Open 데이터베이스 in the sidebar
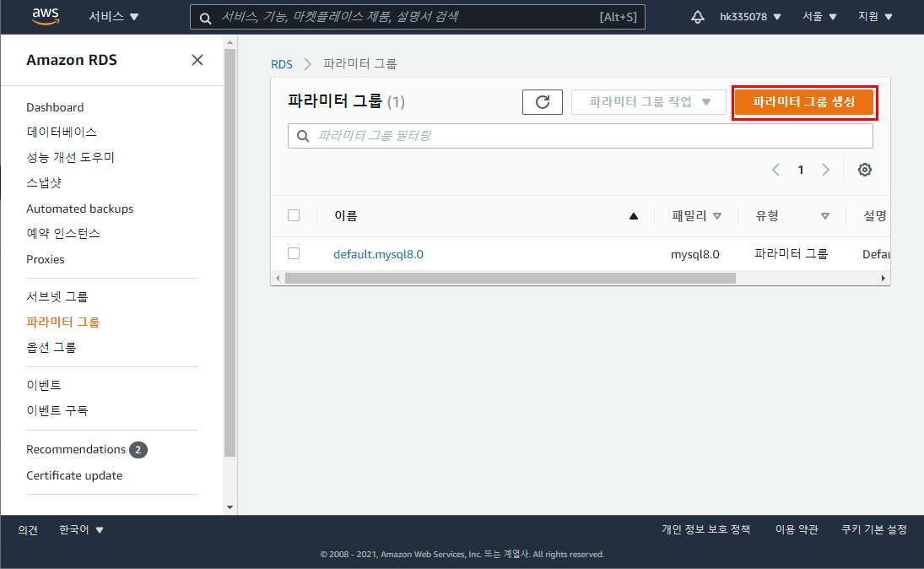Viewport: 924px width, 569px height. 62,132
